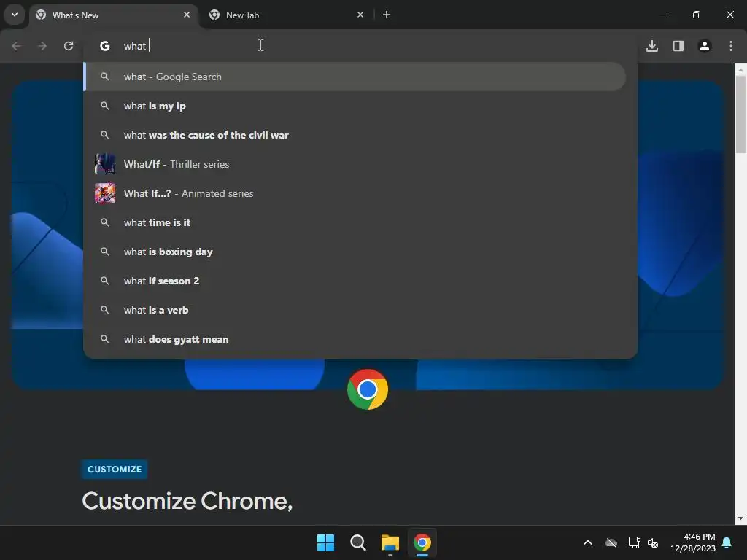Select 'What If...? - Animated series' suggestion

[355, 193]
